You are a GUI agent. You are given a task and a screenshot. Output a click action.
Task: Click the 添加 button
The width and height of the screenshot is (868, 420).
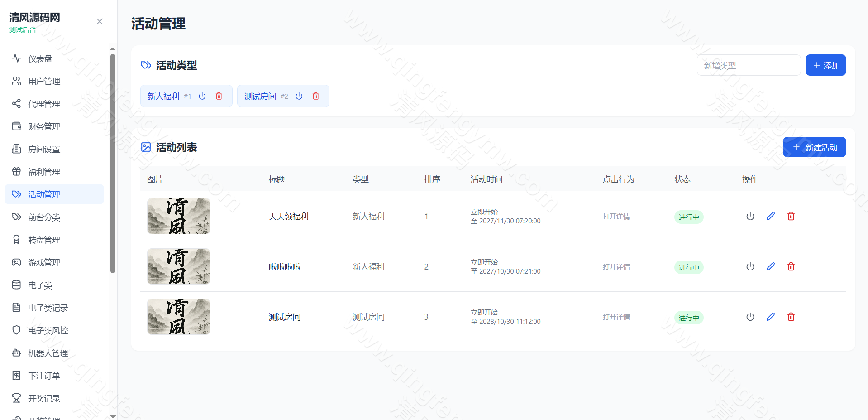coord(826,65)
